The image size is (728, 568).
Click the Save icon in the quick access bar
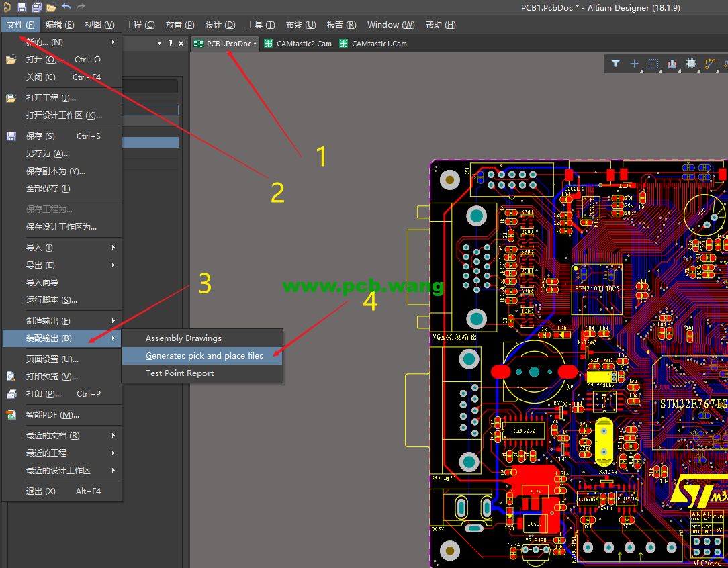tap(21, 7)
